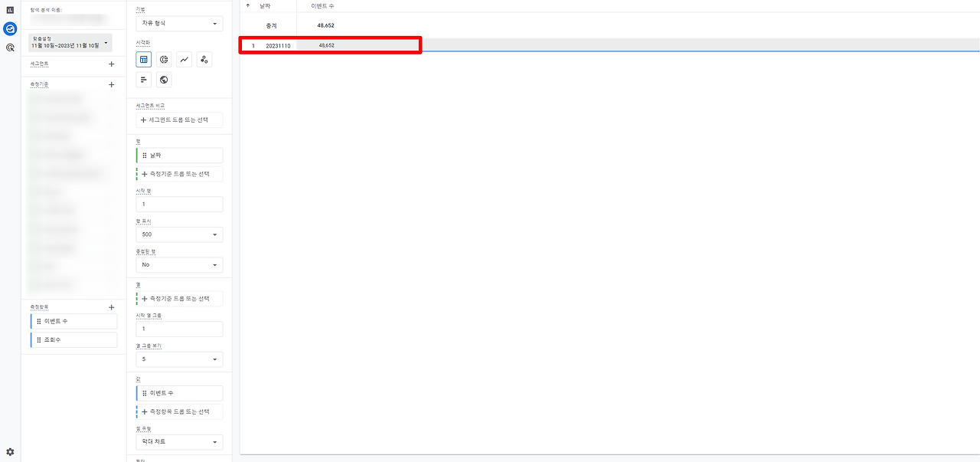
Task: Click the 세그먼트 section label
Action: [39, 64]
